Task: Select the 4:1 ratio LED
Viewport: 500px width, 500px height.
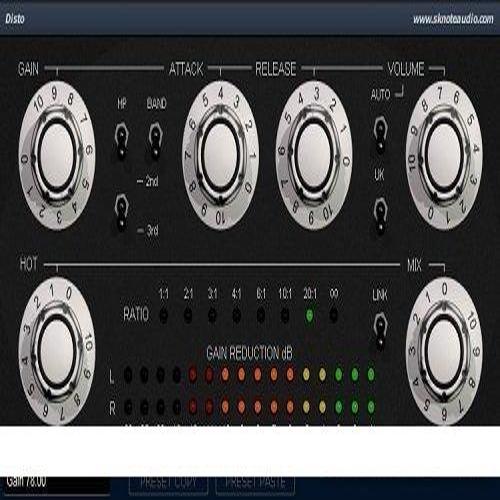Action: click(236, 315)
